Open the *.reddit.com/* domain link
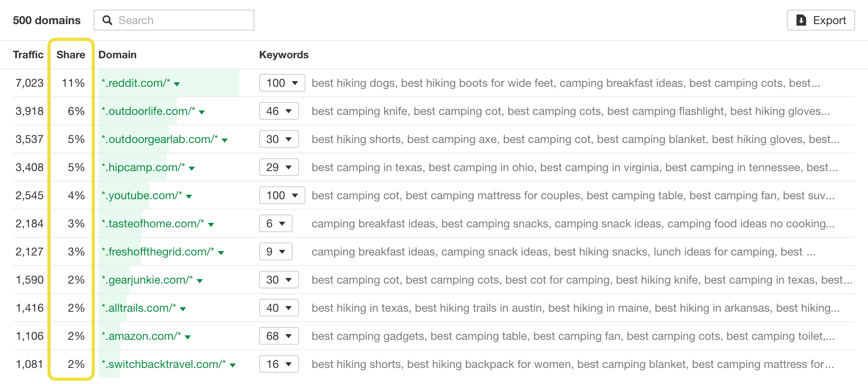This screenshot has height=384, width=868. click(x=136, y=83)
